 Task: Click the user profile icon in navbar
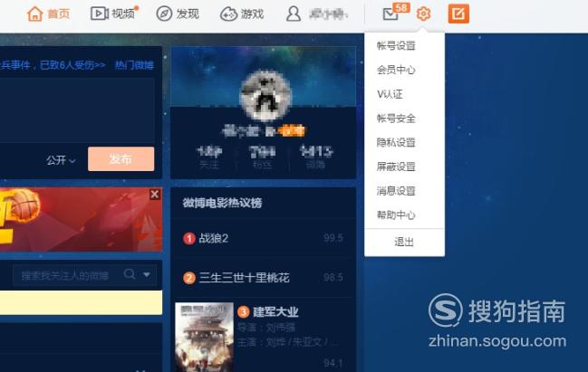294,14
